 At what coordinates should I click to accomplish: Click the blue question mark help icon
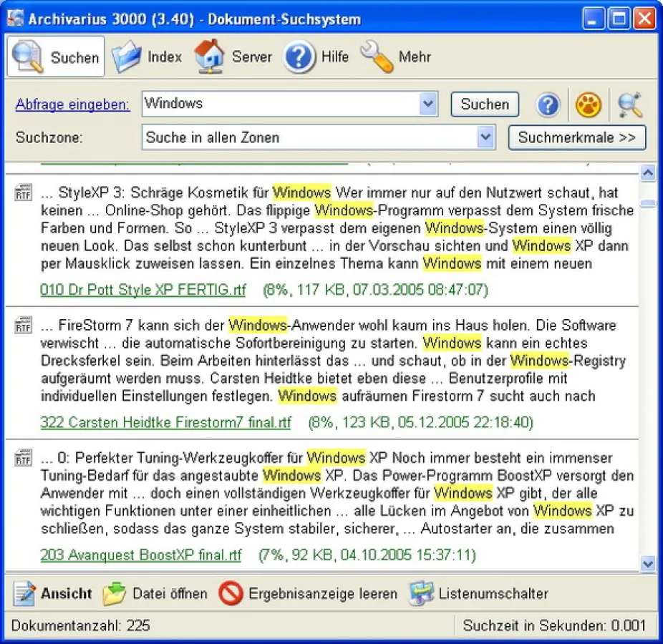[548, 105]
